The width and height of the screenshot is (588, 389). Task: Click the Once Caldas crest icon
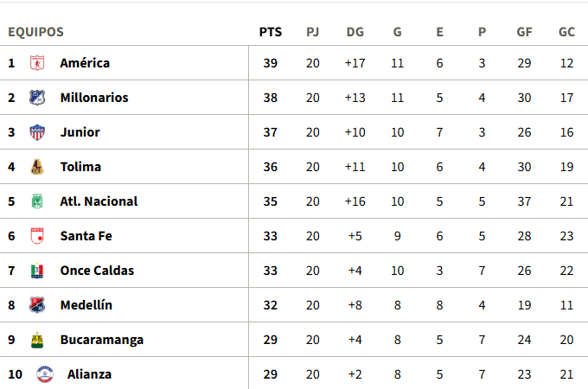tap(37, 271)
